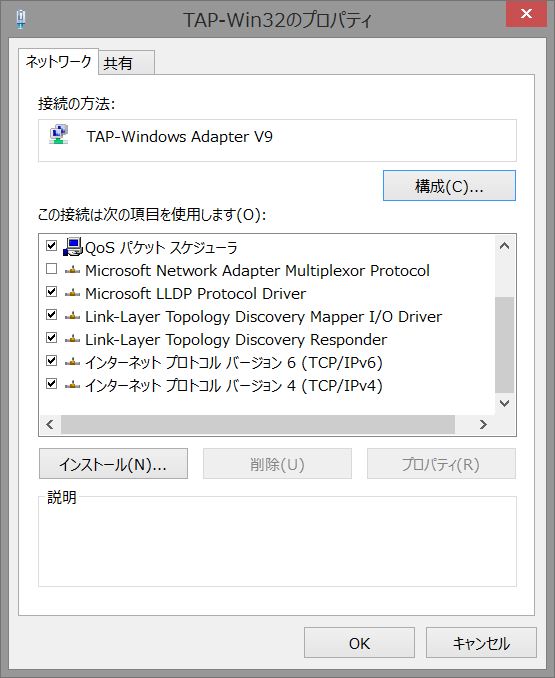
Task: Click the Topology Discovery Responder icon
Action: (x=73, y=339)
